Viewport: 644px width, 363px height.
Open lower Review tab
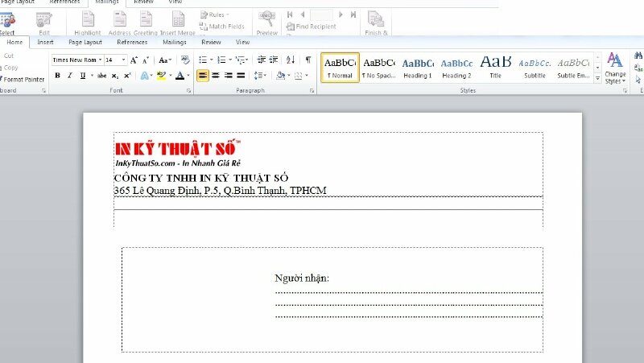coord(211,42)
